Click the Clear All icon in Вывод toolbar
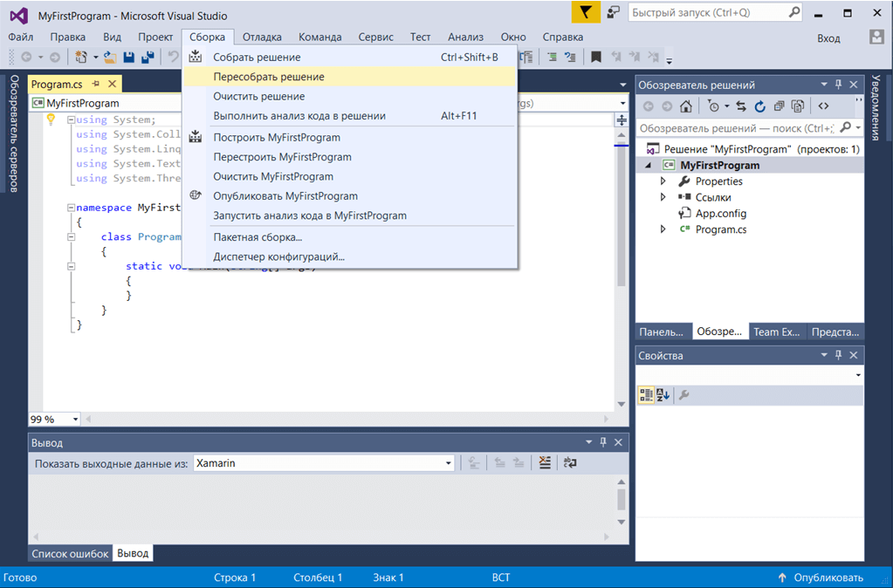893x588 pixels. [545, 462]
